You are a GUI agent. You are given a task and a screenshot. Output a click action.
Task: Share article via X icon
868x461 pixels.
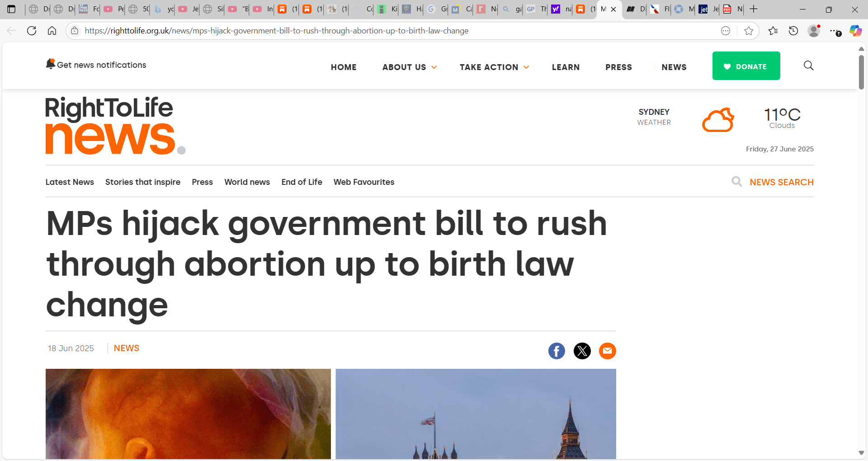(582, 351)
